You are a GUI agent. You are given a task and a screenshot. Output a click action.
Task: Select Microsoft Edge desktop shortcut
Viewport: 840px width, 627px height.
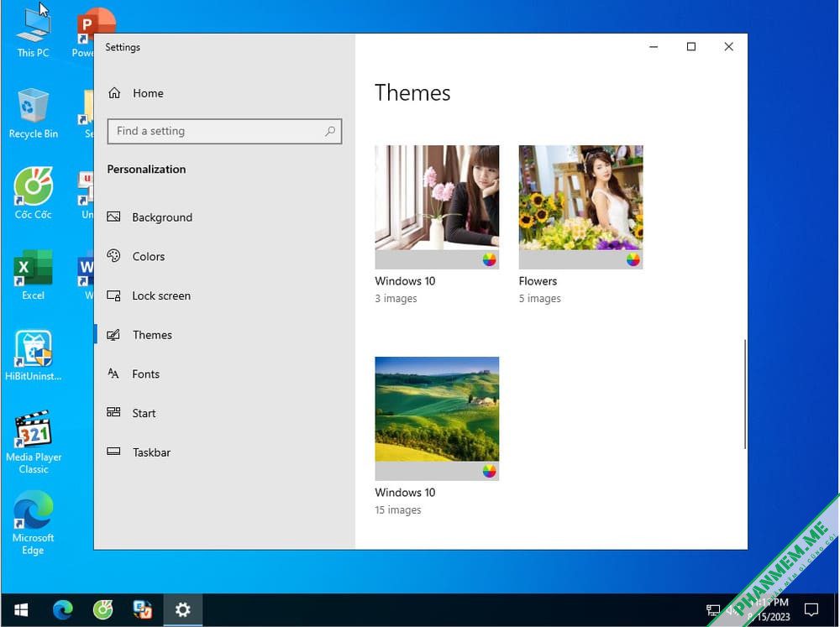(34, 523)
